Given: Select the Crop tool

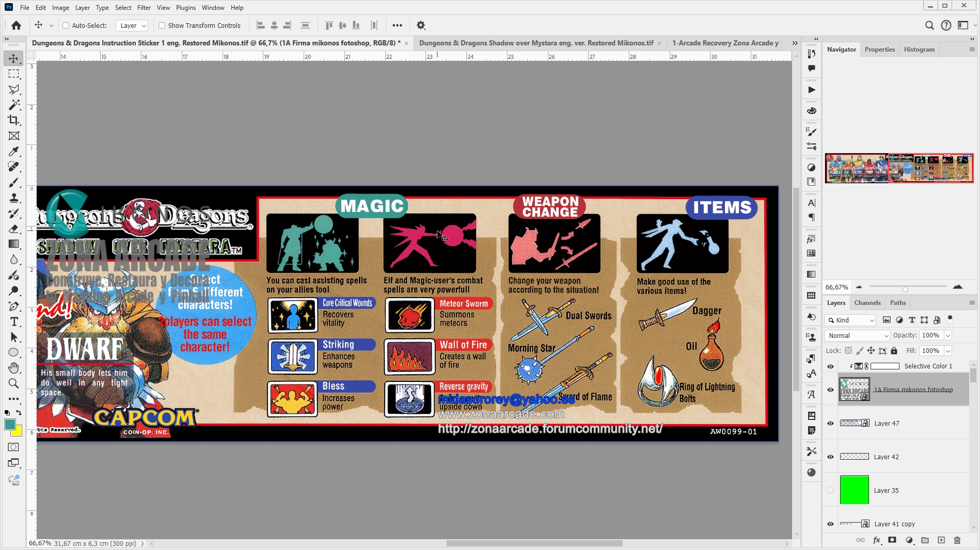Looking at the screenshot, I should 14,120.
